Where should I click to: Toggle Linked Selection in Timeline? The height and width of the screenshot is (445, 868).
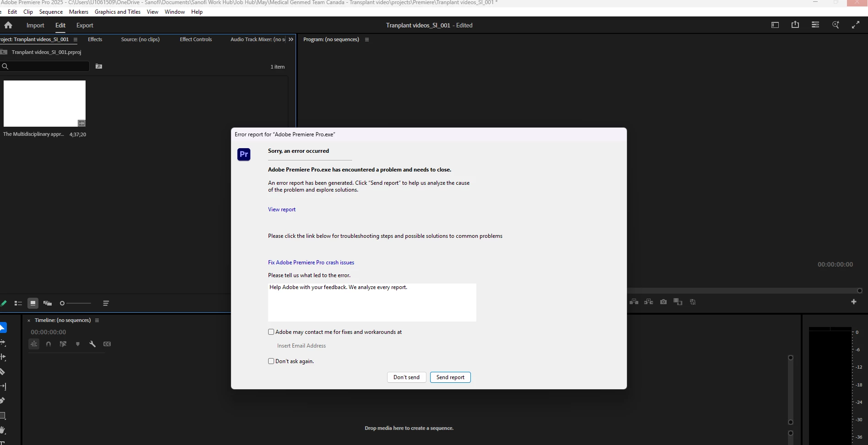(x=63, y=344)
